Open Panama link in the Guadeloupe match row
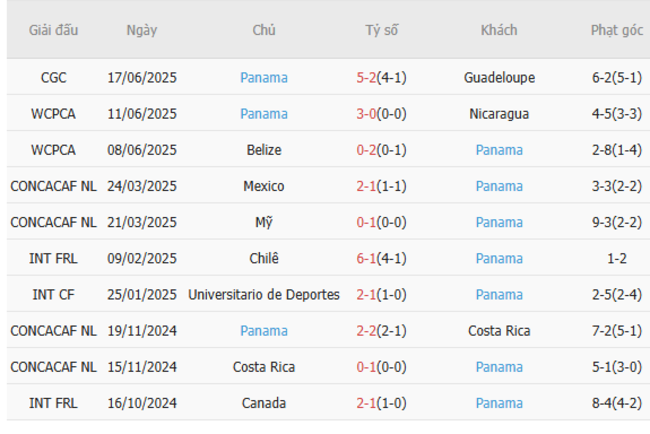Viewport: 650px width, 434px height. [x=264, y=78]
